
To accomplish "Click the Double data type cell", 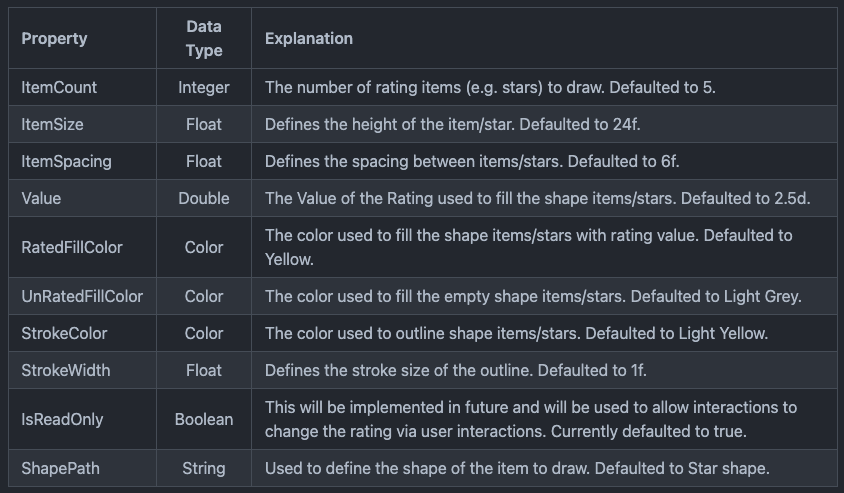I will pyautogui.click(x=204, y=198).
